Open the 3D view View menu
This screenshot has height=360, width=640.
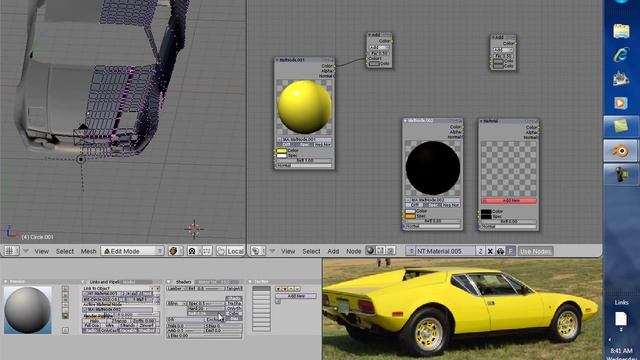[x=41, y=251]
